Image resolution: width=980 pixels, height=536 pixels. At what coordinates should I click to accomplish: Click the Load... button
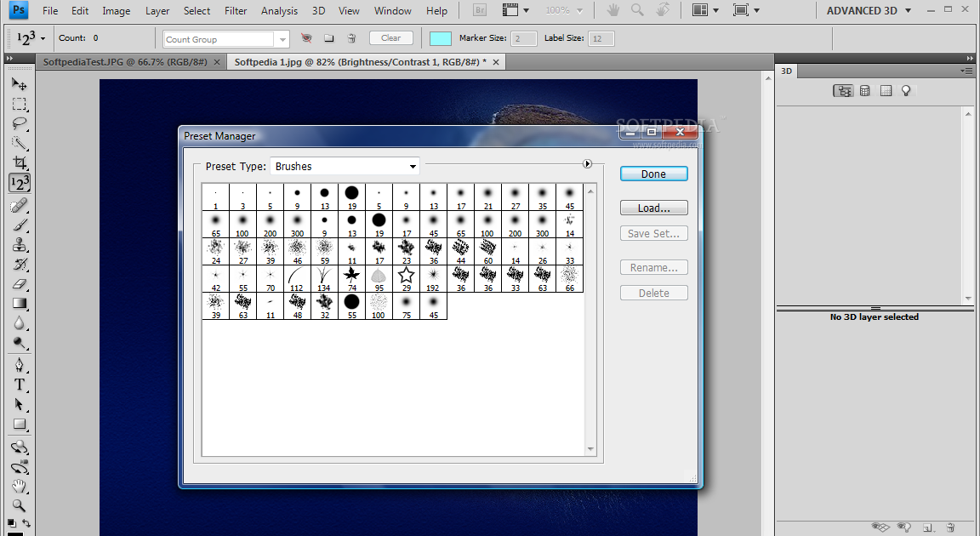click(653, 208)
